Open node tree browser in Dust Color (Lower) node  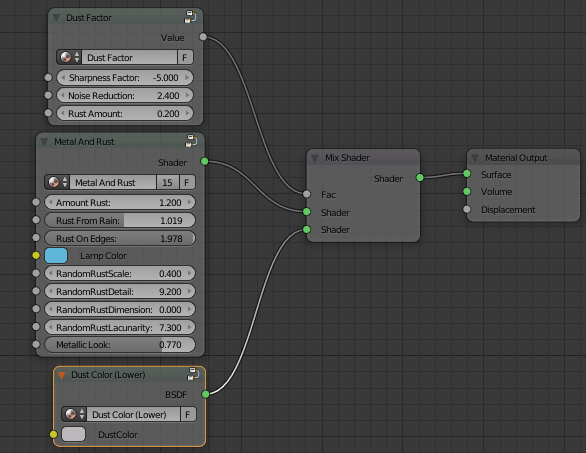74,415
